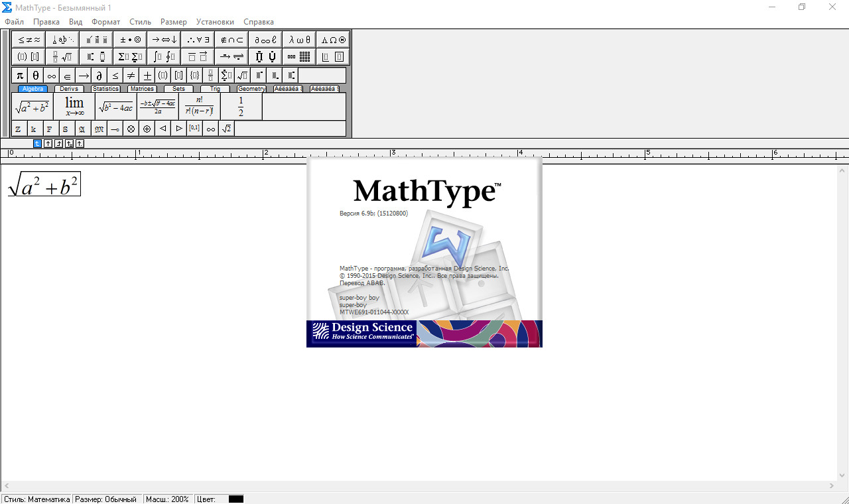This screenshot has width=849, height=504.
Task: Open the Формат menu
Action: point(106,22)
